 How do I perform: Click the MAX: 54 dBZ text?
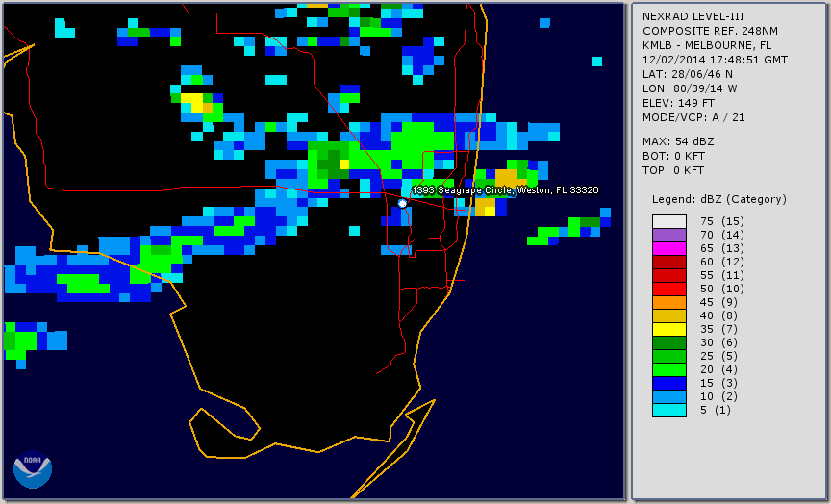click(x=678, y=142)
